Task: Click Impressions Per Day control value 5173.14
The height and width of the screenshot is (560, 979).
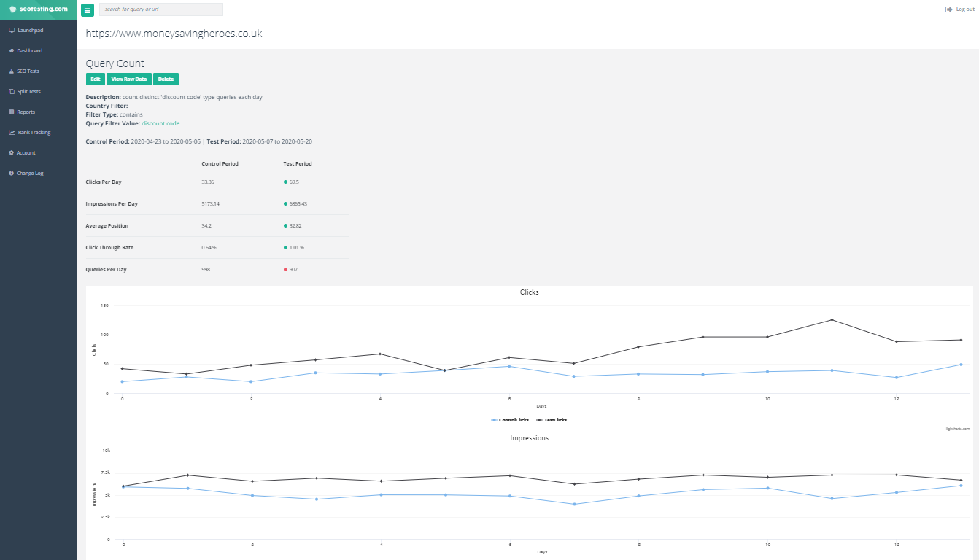Action: [210, 203]
